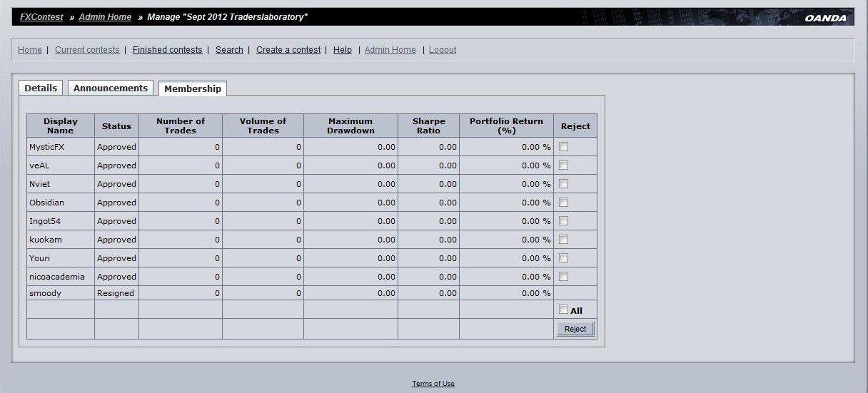Go to FXContest breadcrumb link
The image size is (868, 393).
41,17
